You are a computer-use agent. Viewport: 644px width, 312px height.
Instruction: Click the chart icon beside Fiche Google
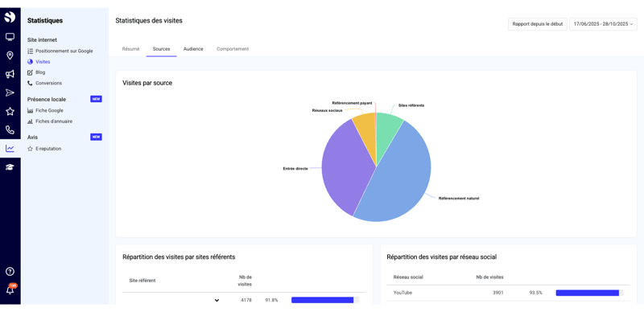[30, 111]
